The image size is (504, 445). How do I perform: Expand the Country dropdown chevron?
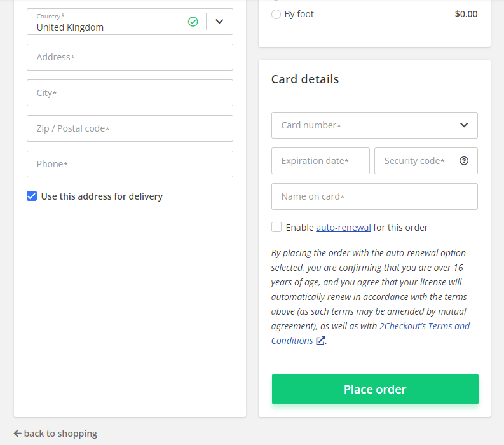tap(219, 22)
